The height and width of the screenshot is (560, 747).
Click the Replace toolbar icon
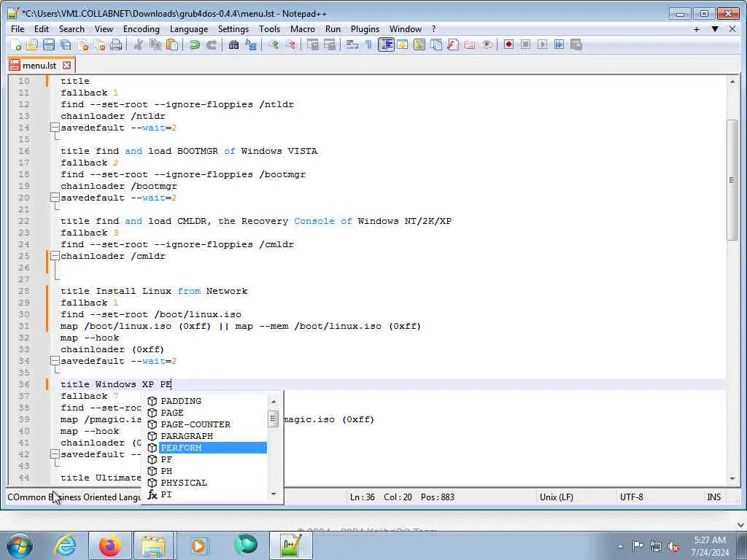click(x=251, y=44)
